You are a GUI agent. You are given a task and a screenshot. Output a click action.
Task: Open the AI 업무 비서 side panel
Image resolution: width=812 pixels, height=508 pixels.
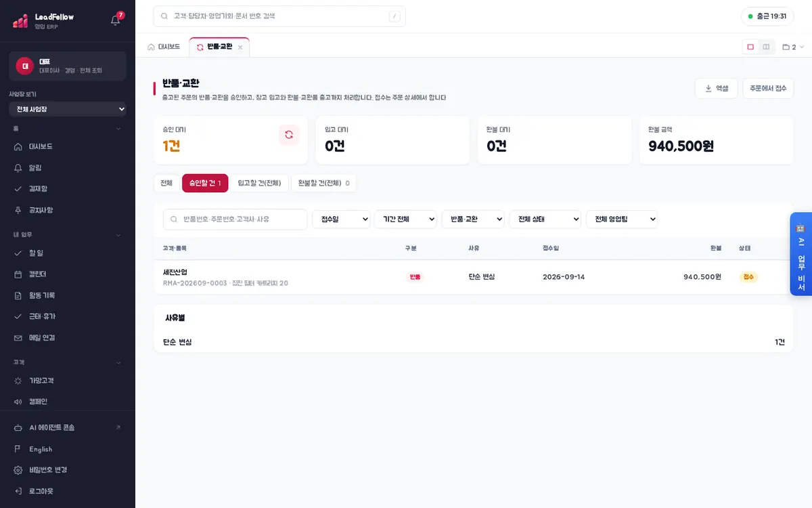coord(801,254)
